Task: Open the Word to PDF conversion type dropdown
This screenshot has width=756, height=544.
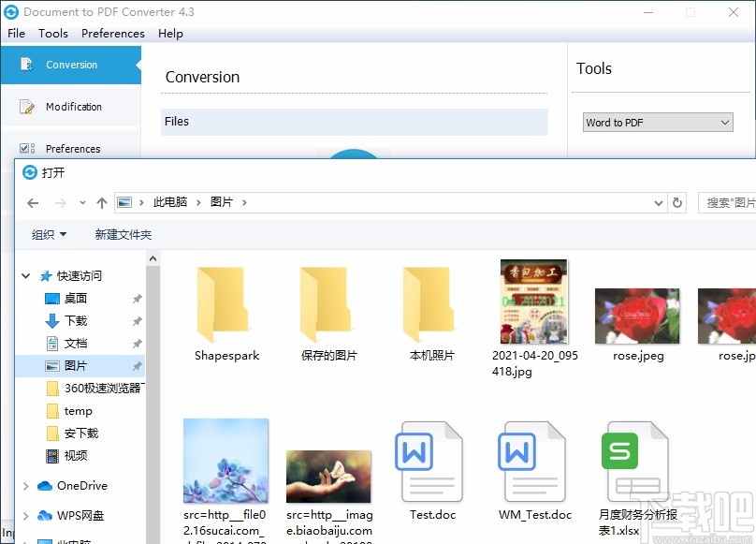Action: point(724,123)
